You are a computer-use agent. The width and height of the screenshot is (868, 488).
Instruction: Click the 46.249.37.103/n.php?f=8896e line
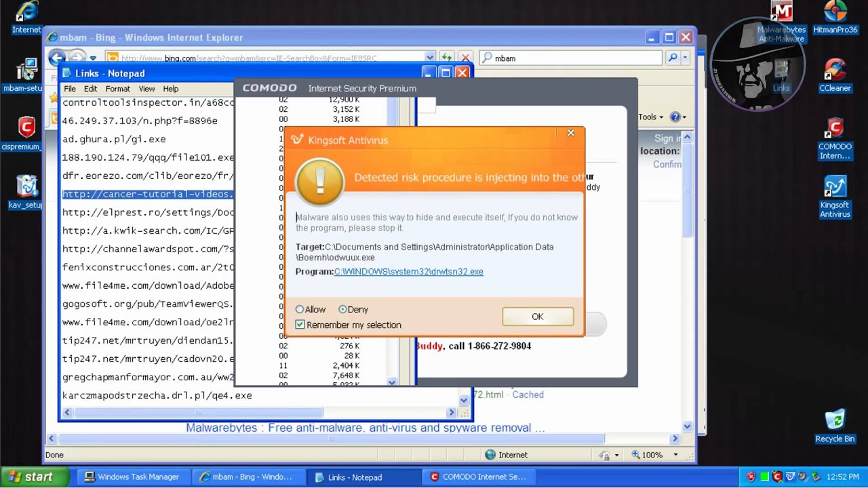(x=140, y=121)
